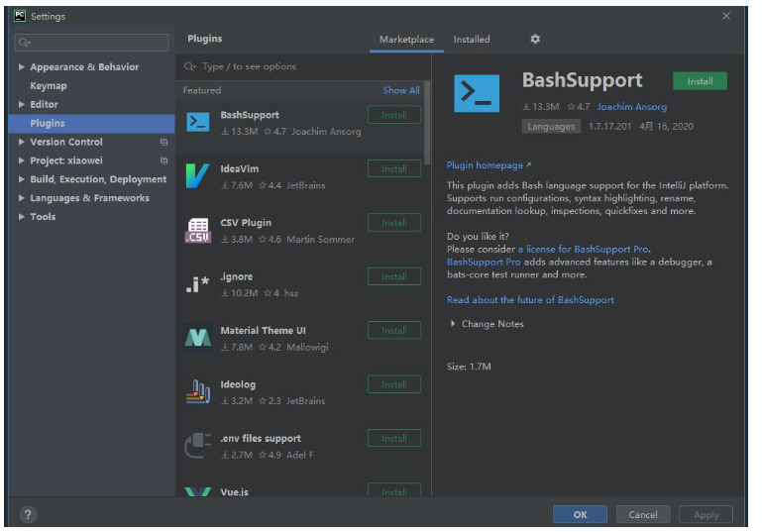Install .env files support plugin

click(394, 439)
